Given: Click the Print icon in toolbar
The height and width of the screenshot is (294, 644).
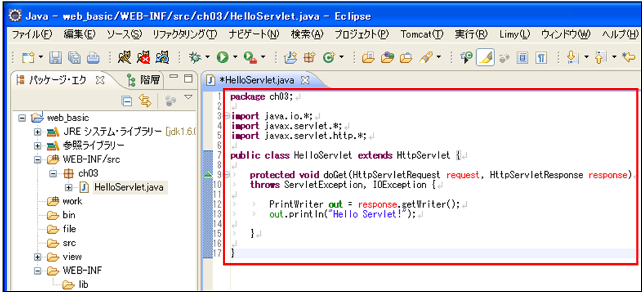Looking at the screenshot, I should pos(92,58).
